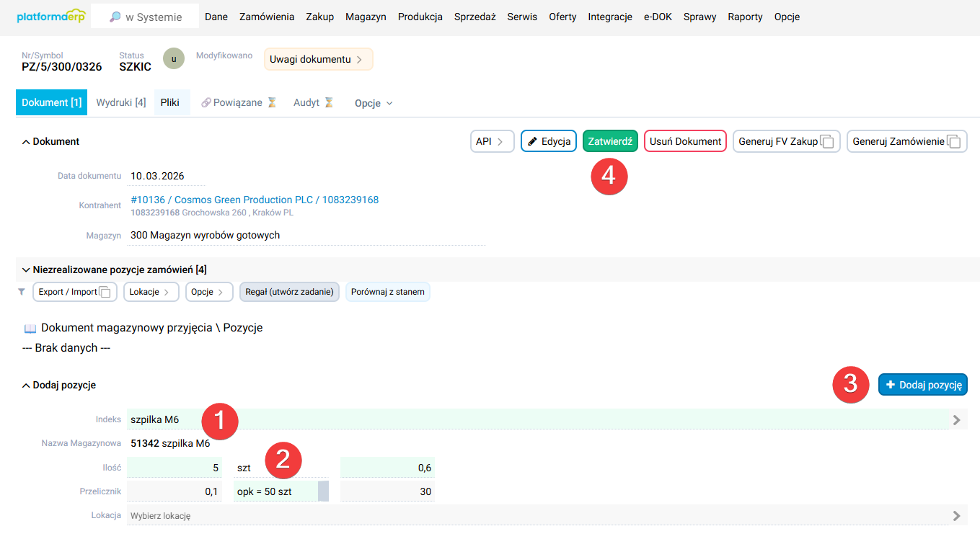Open the opk = 50 szt unit dropdown
The width and height of the screenshot is (980, 539).
coord(323,491)
